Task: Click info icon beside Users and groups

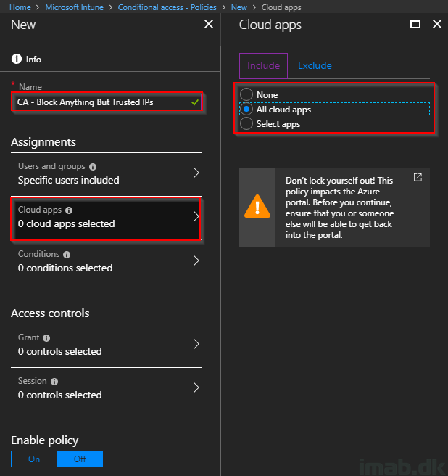Action: [93, 167]
